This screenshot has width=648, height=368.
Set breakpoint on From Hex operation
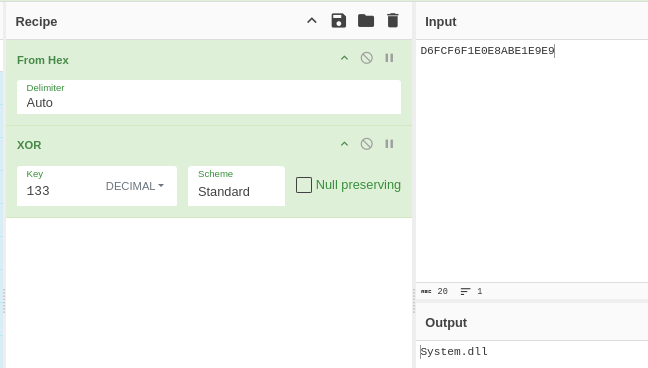tap(389, 58)
